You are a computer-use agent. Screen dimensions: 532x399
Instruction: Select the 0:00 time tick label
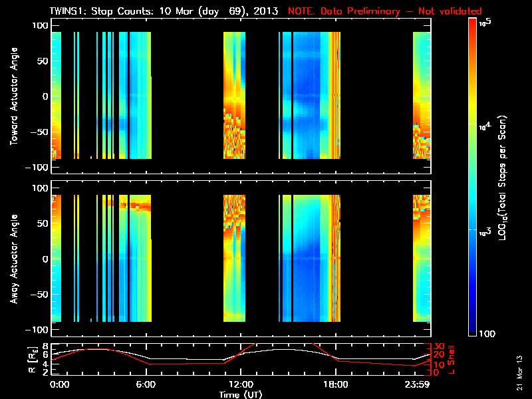click(x=59, y=384)
